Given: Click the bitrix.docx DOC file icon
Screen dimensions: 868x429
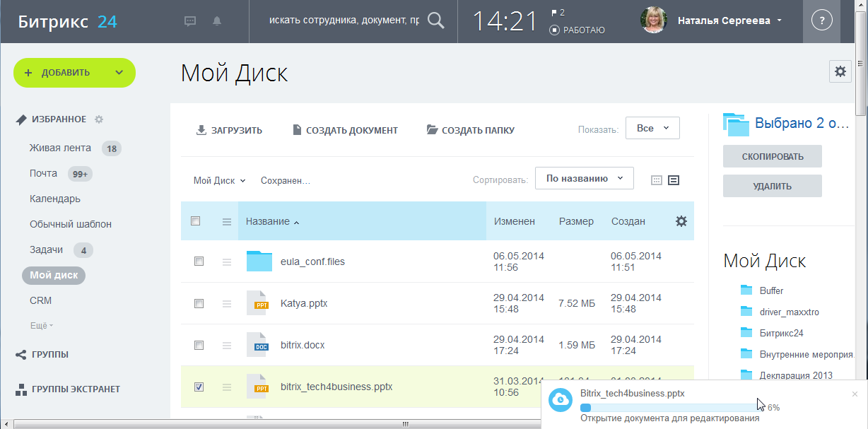Looking at the screenshot, I should pyautogui.click(x=257, y=344).
